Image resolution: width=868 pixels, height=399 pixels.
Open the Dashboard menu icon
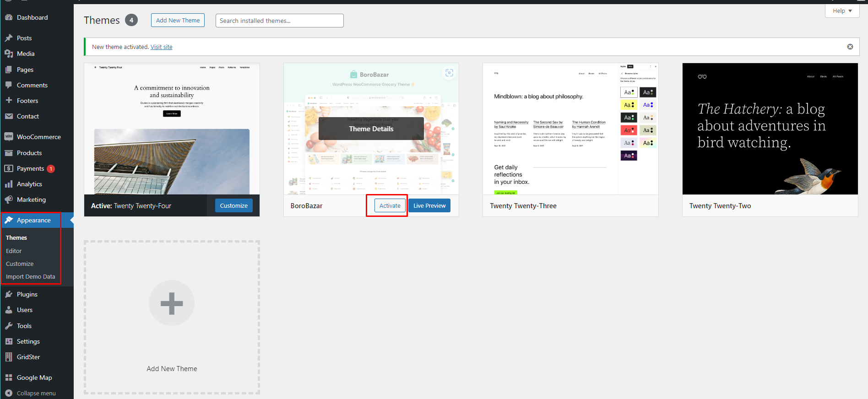click(9, 17)
